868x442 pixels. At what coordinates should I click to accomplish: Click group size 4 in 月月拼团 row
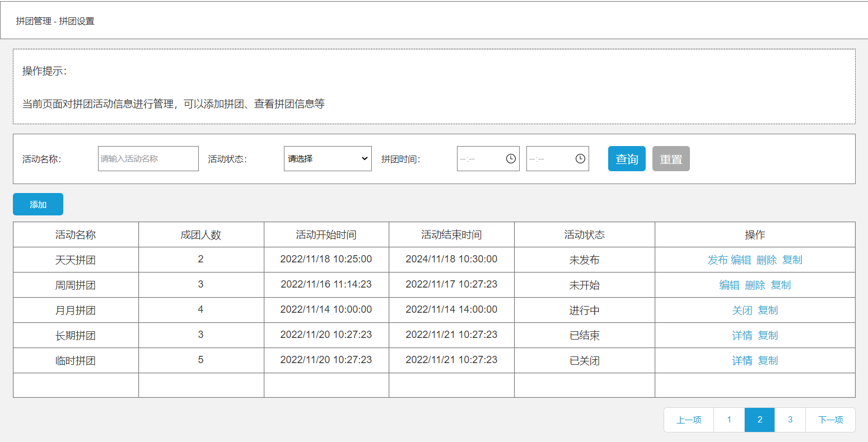[201, 309]
